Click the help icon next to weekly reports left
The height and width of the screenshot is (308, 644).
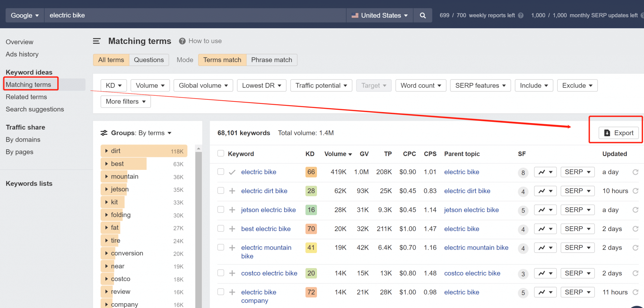point(521,15)
